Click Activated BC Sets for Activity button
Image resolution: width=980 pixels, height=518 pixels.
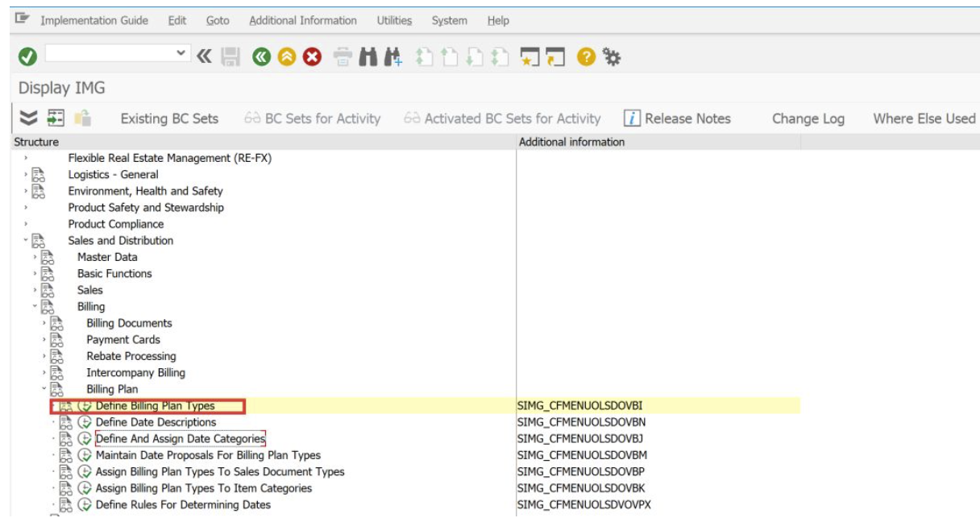(x=502, y=118)
